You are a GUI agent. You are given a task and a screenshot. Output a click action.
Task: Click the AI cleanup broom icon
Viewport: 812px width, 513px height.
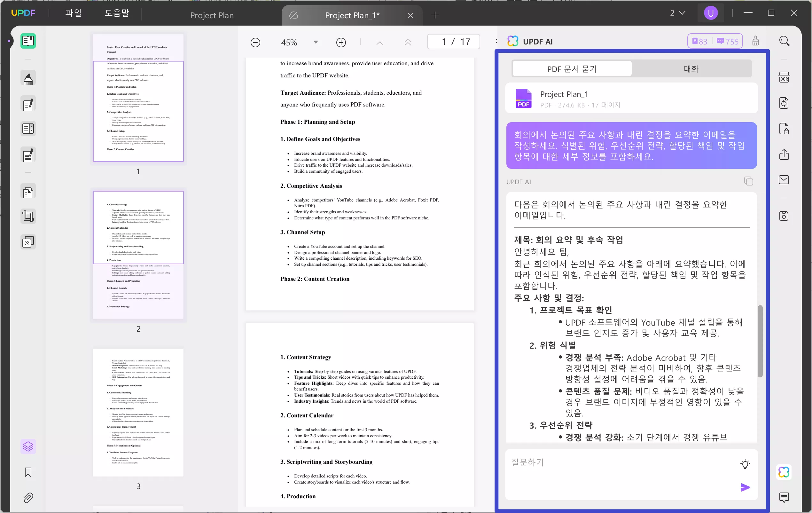point(756,41)
